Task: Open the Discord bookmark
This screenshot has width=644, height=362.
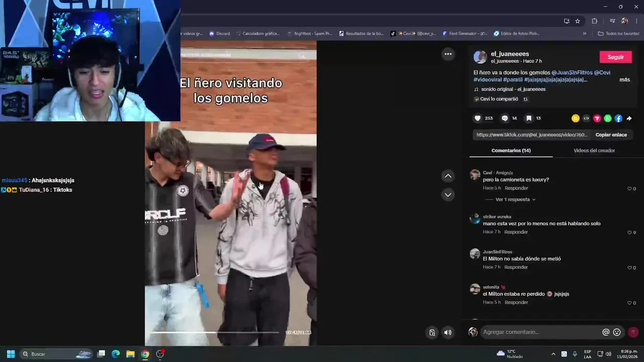Action: pyautogui.click(x=219, y=34)
